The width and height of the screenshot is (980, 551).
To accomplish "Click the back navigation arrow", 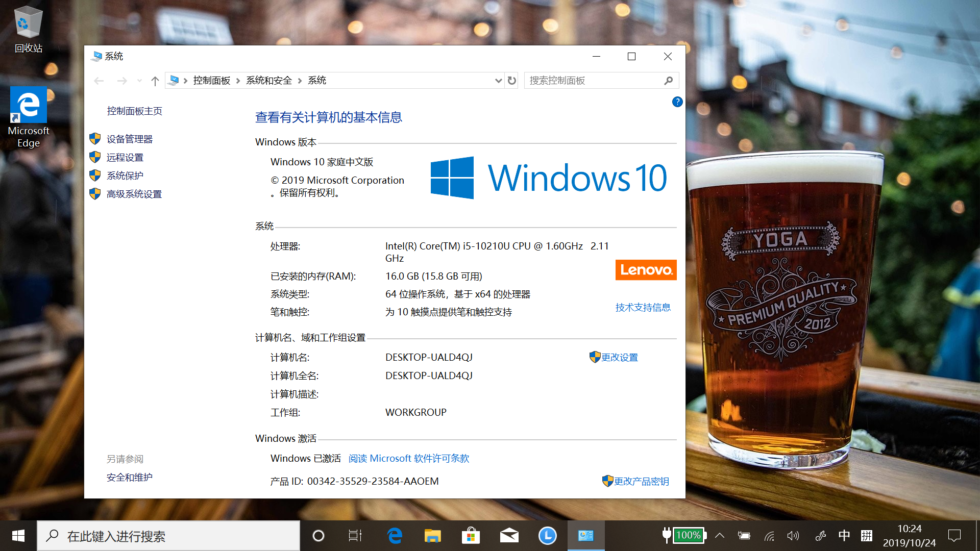I will tap(99, 81).
